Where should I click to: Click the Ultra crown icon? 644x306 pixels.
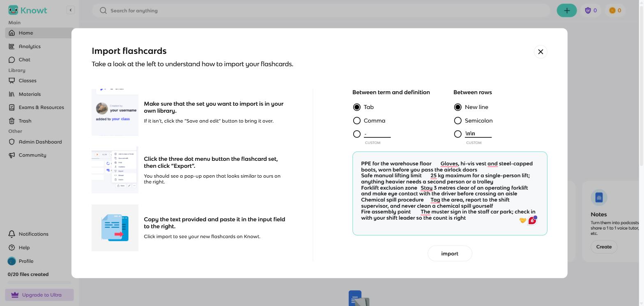[15, 295]
